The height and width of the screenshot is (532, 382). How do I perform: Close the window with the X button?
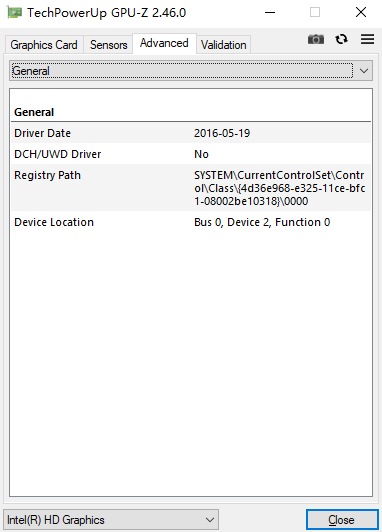point(361,13)
